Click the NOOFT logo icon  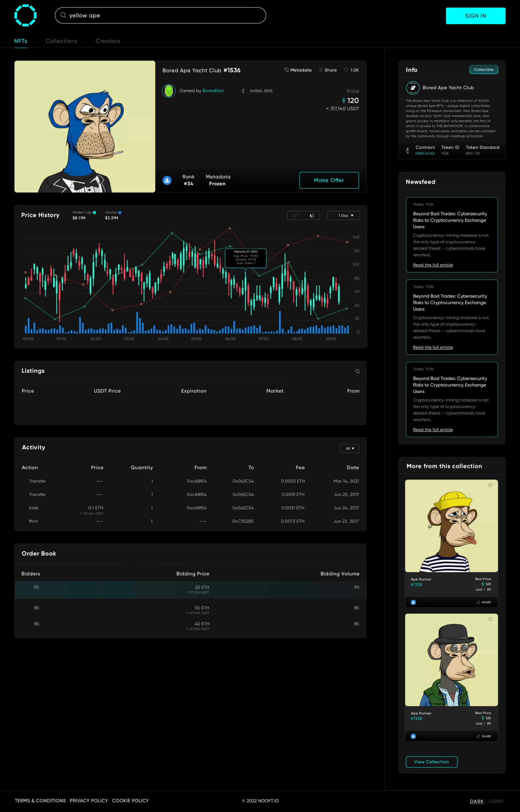[x=25, y=16]
